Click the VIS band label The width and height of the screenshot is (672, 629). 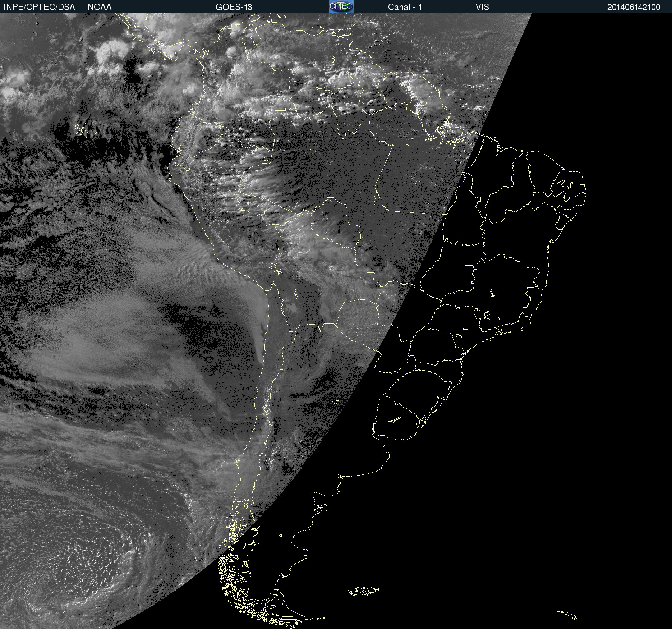tap(482, 7)
